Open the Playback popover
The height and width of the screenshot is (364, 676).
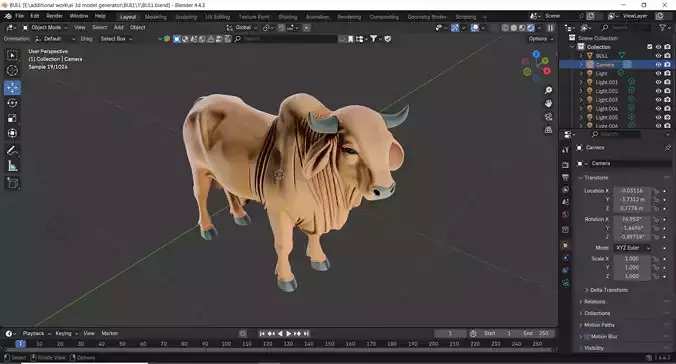[36, 333]
